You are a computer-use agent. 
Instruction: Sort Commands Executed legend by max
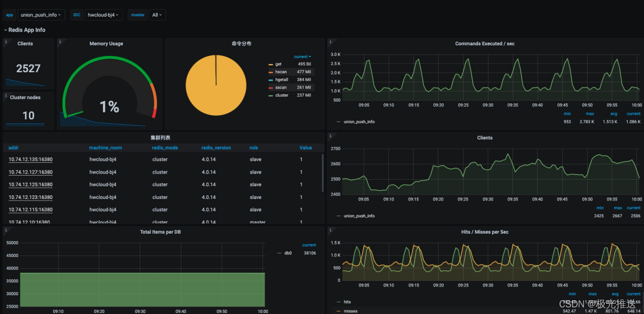click(590, 114)
